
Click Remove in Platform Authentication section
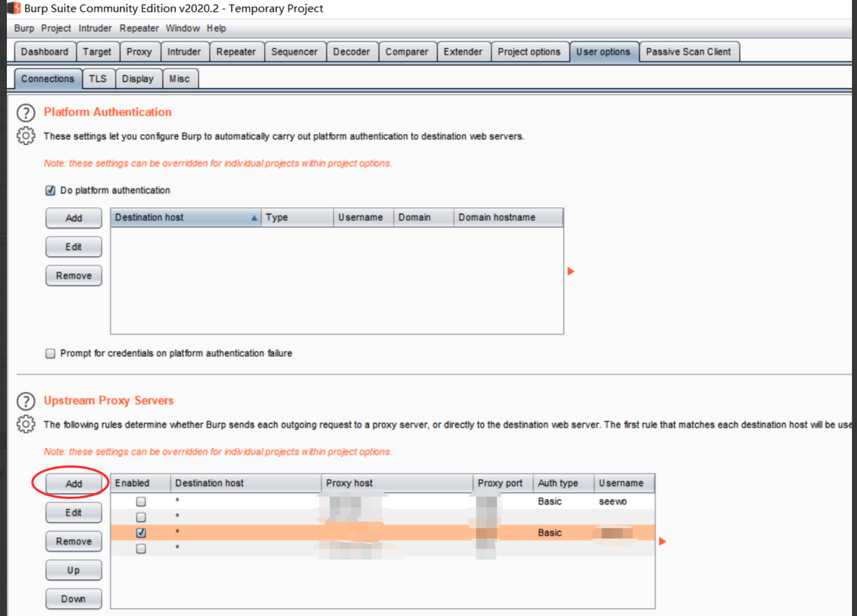[x=74, y=276]
